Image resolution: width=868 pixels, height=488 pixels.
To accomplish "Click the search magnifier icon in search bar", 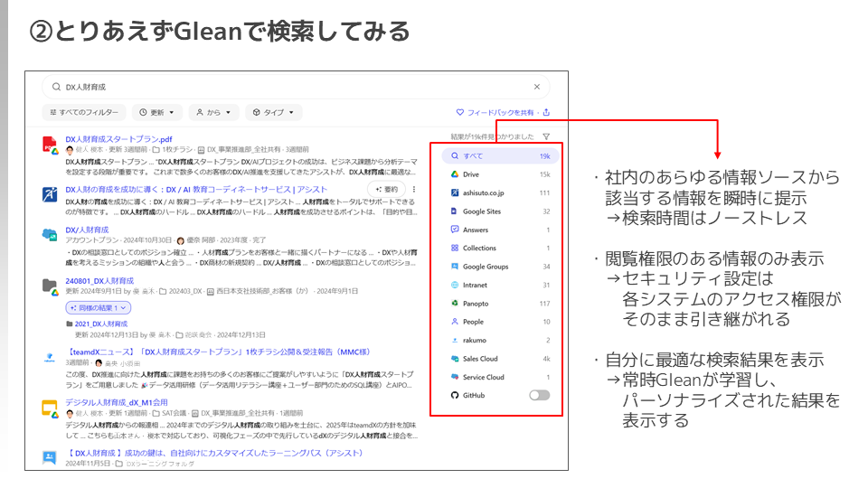I will (x=56, y=87).
